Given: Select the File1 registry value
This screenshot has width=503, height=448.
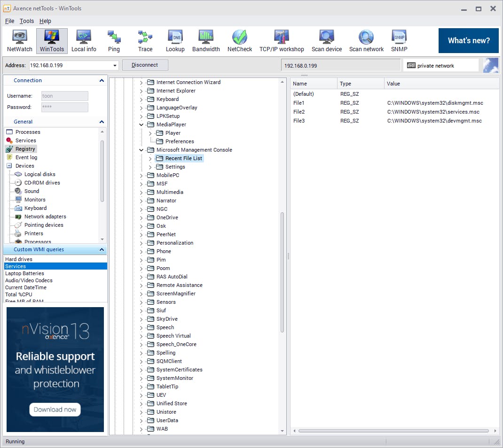Looking at the screenshot, I should point(299,103).
